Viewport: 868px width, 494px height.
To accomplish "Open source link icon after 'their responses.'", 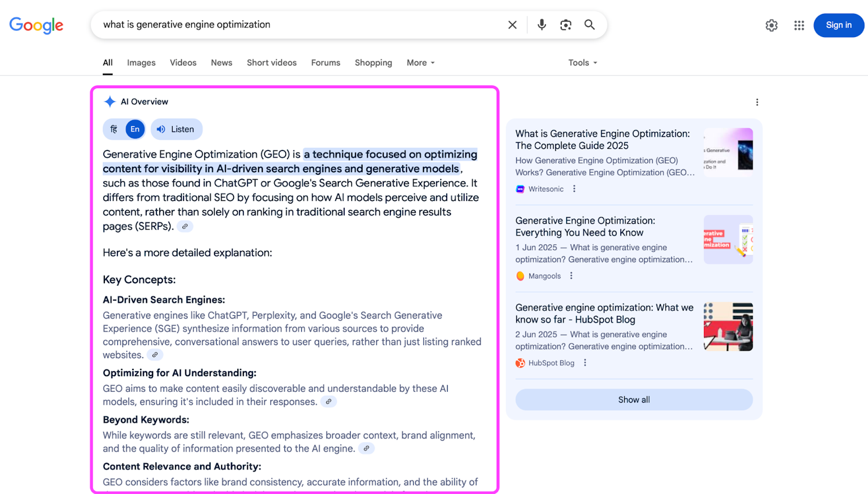I will coord(329,402).
